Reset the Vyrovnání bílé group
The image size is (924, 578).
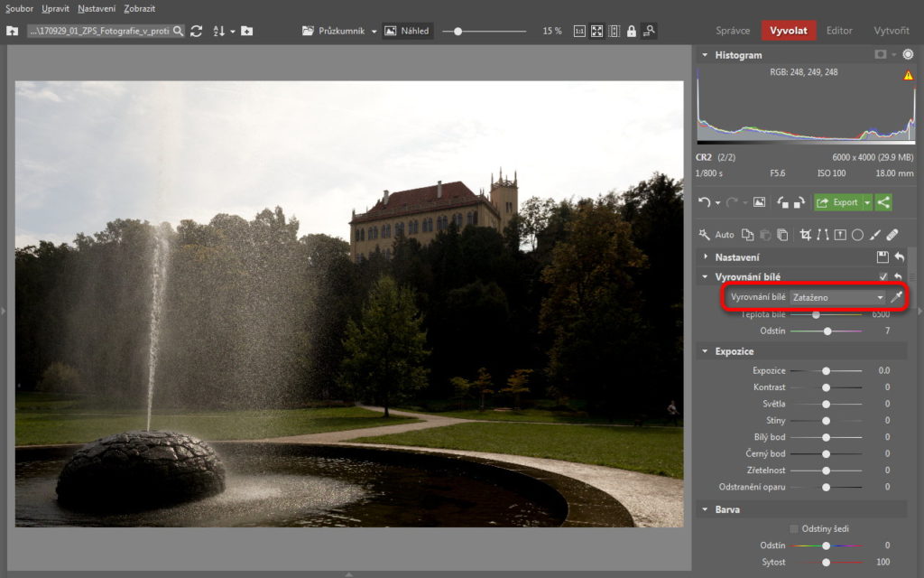coord(898,276)
